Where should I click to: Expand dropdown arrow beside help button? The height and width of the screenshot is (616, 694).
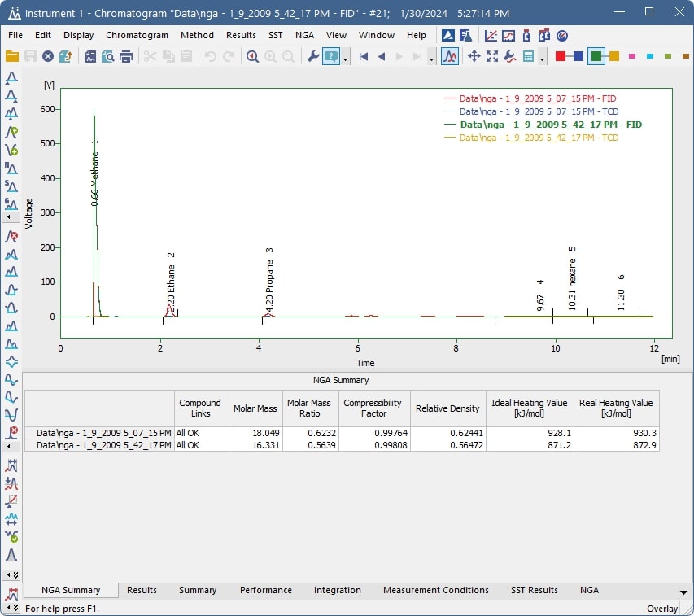pos(346,59)
